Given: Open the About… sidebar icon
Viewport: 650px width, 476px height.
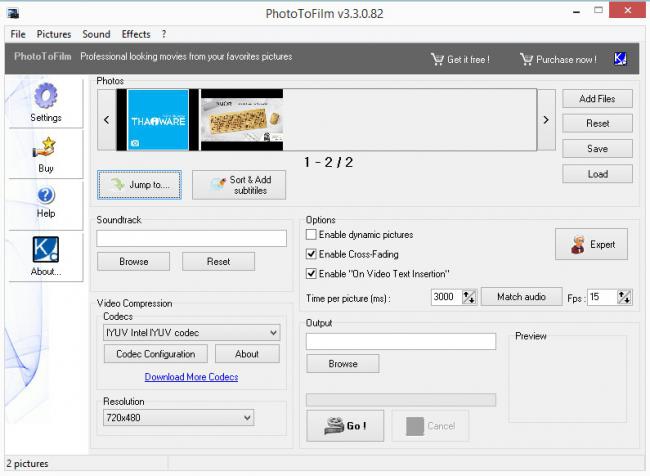Looking at the screenshot, I should (x=46, y=249).
